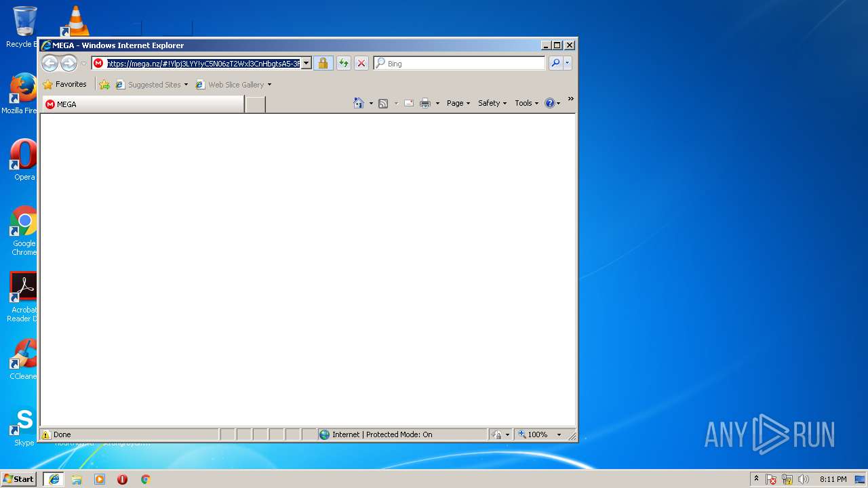Open the volume speaker tray icon
The width and height of the screenshot is (868, 488).
tap(804, 479)
